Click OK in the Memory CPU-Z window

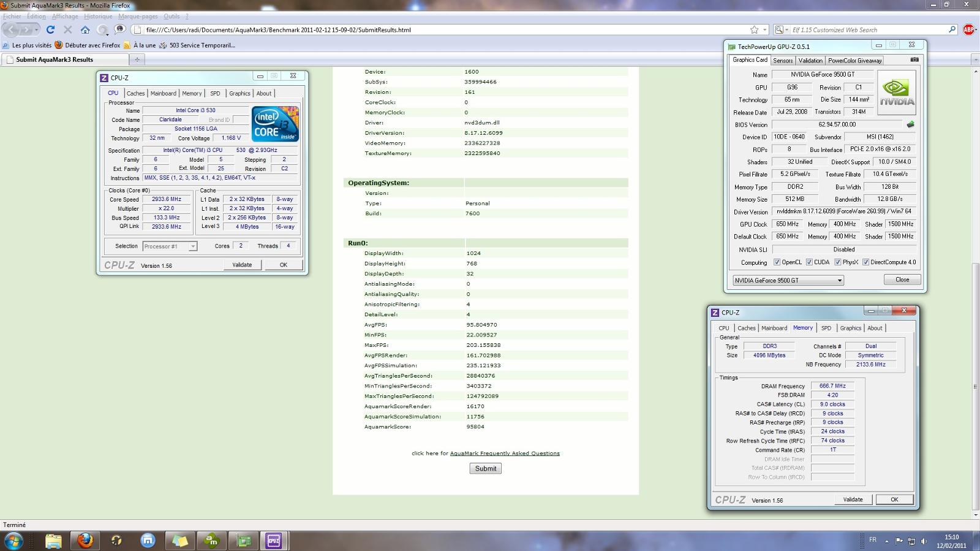[x=894, y=500]
